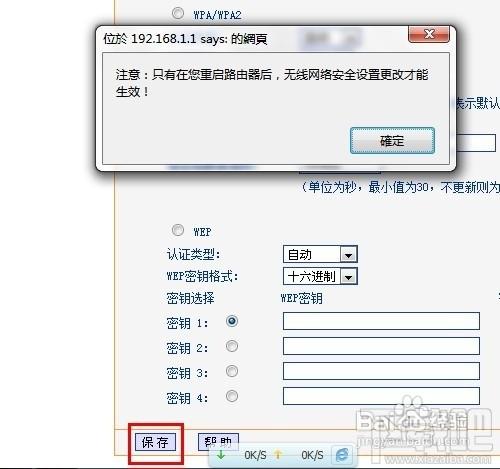Click the 保存 save button
Screen dimensions: 500x469
click(155, 443)
